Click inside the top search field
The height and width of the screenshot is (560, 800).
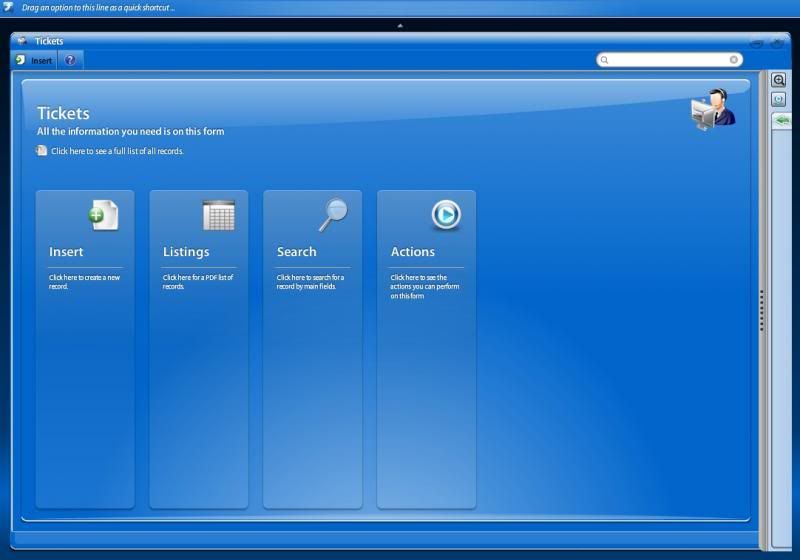tap(669, 60)
